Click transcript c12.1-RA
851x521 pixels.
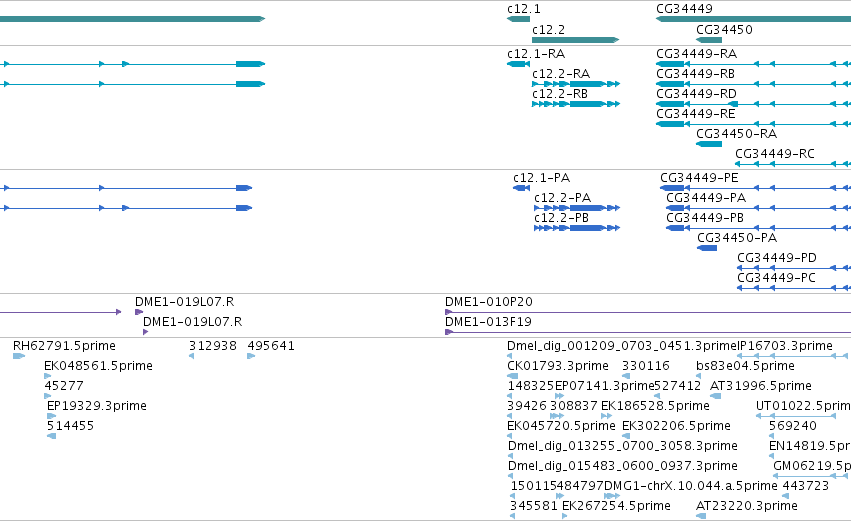tap(518, 64)
